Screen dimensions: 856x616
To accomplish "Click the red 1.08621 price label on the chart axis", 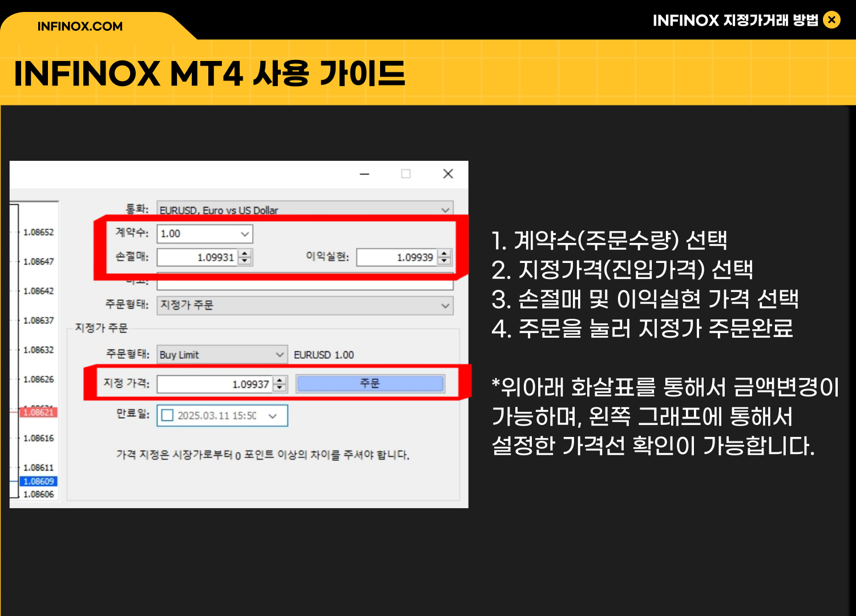I will coord(38,412).
